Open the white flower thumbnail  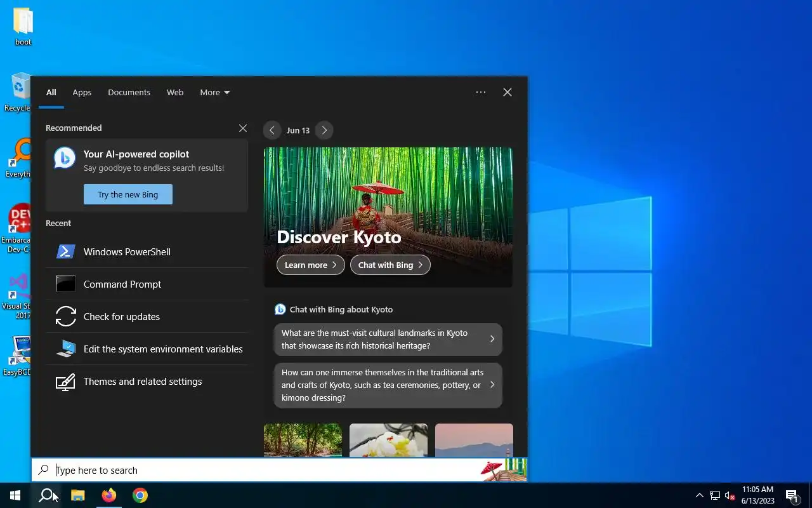tap(388, 440)
